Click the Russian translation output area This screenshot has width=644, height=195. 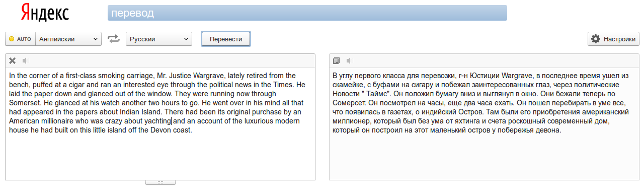point(484,123)
